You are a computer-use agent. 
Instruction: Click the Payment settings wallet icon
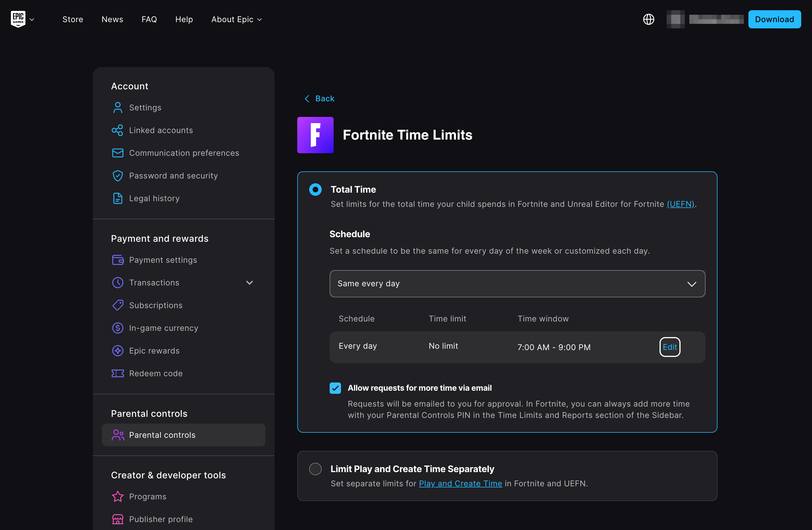point(118,260)
